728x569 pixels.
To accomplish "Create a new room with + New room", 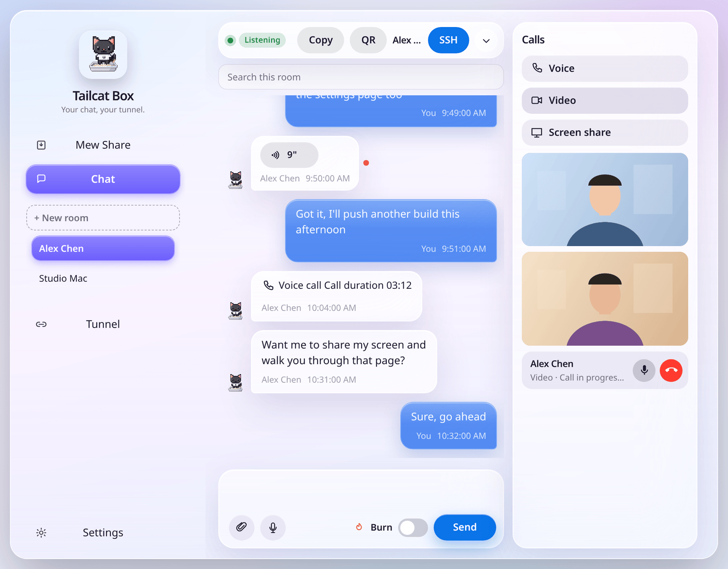I will [103, 218].
